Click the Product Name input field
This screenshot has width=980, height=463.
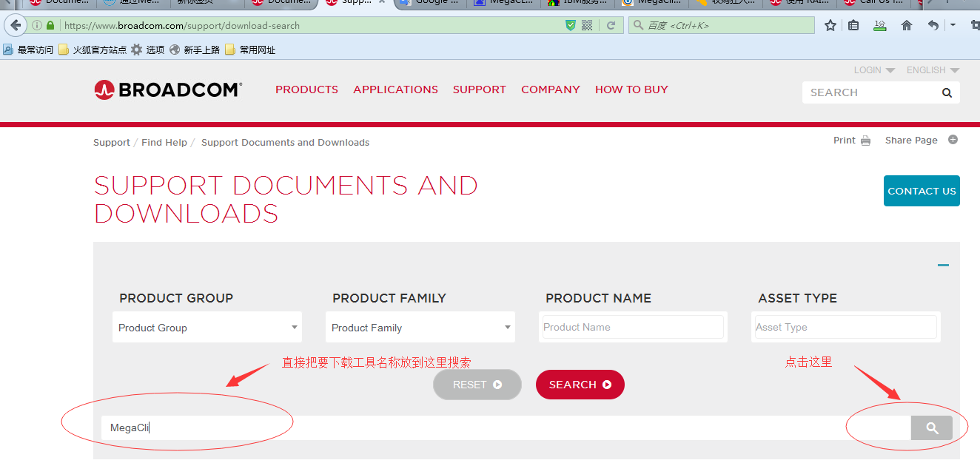633,327
